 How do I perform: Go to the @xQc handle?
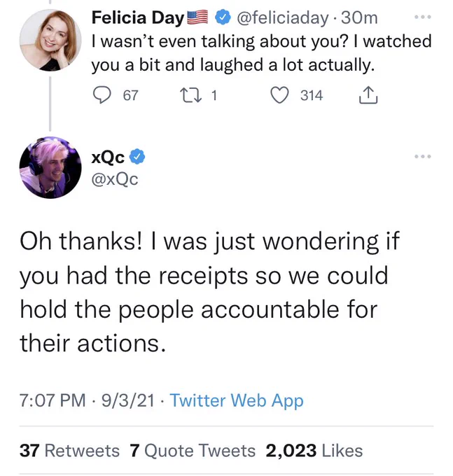tap(115, 179)
